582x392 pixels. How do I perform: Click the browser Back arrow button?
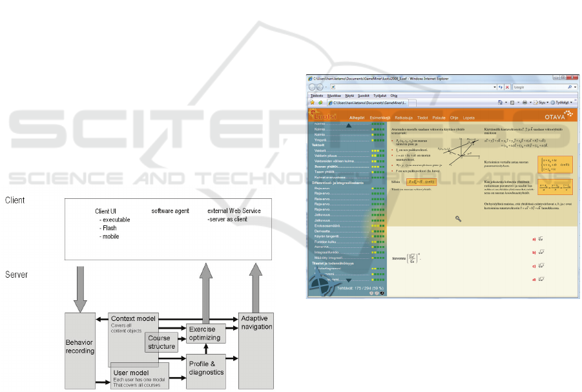pyautogui.click(x=311, y=87)
